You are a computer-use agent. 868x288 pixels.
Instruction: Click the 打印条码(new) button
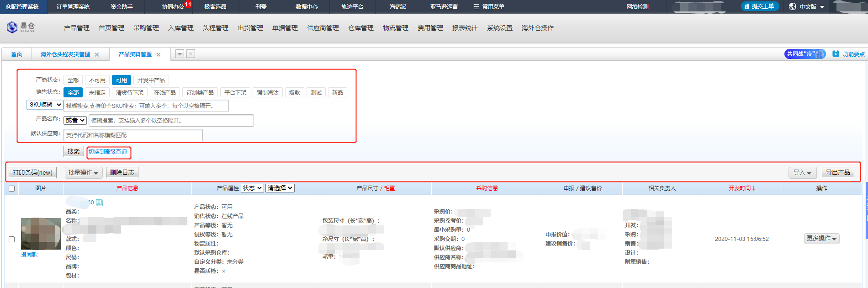[x=32, y=172]
